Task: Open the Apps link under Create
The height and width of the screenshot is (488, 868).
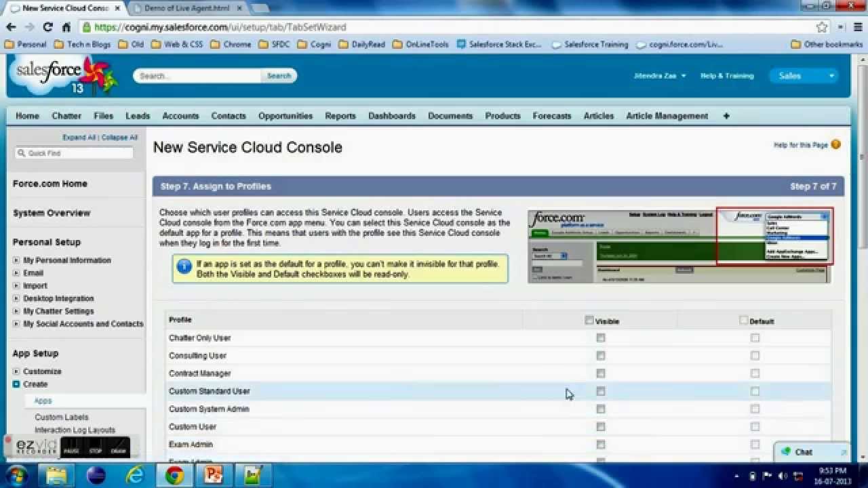Action: (43, 401)
